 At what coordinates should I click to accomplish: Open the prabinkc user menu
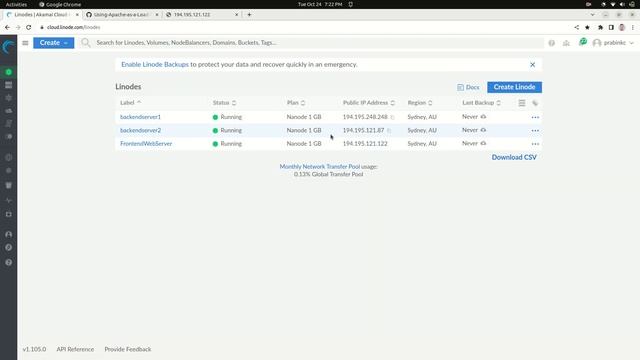coord(613,43)
